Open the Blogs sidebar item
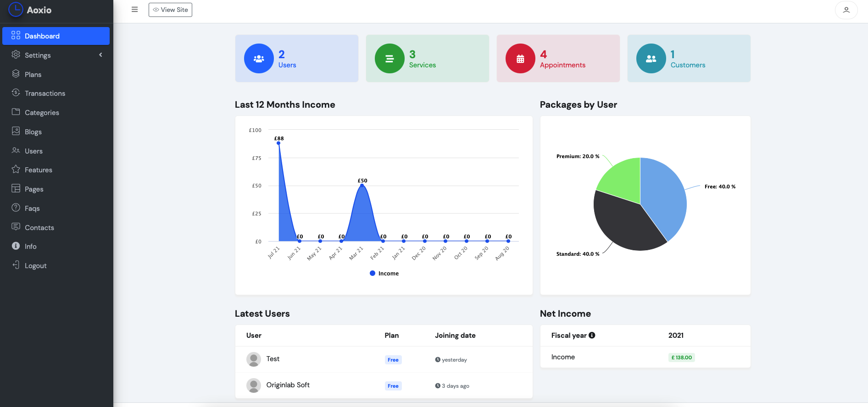This screenshot has width=868, height=407. click(x=33, y=132)
